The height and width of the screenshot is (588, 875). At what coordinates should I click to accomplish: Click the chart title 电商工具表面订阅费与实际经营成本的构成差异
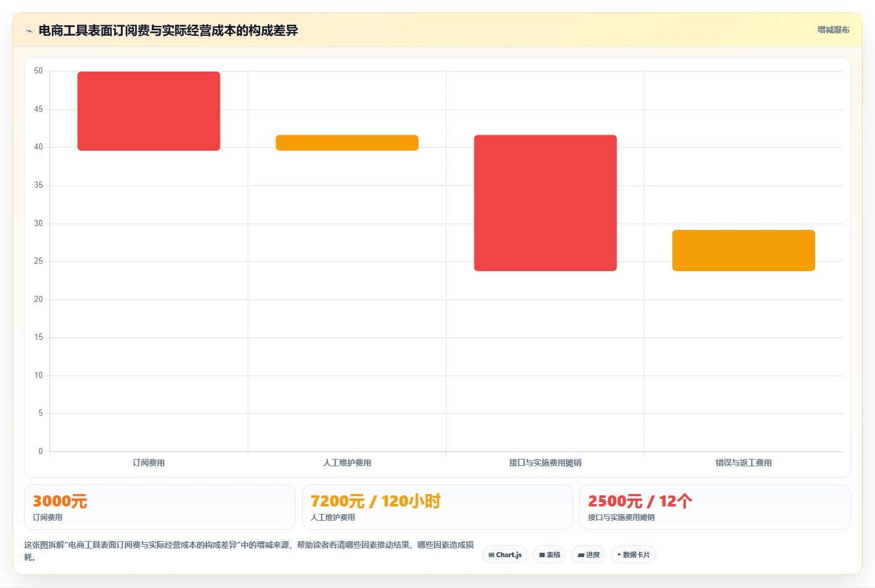pyautogui.click(x=168, y=30)
